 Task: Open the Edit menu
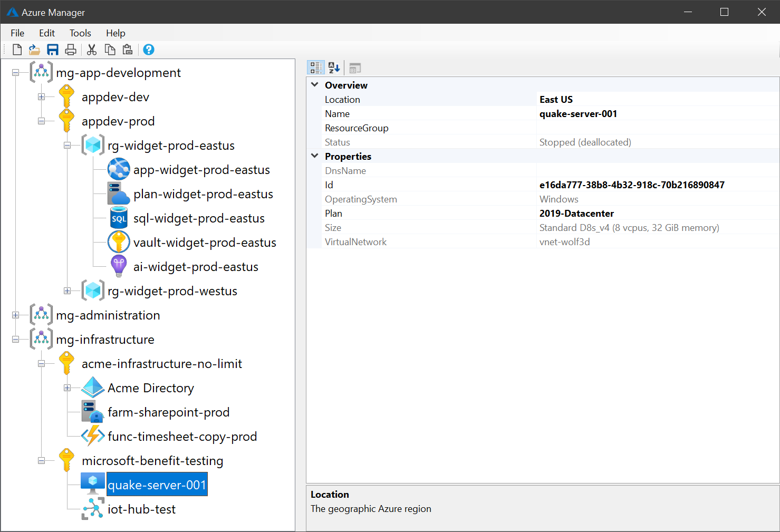coord(47,33)
